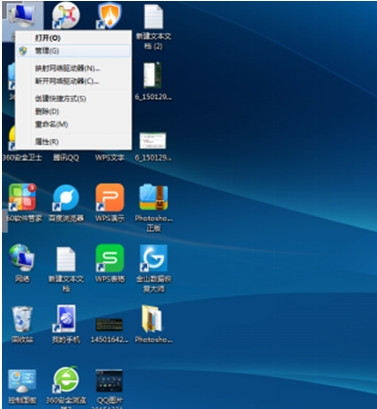Select the 14501642... dark image thumbnail

[x=109, y=324]
